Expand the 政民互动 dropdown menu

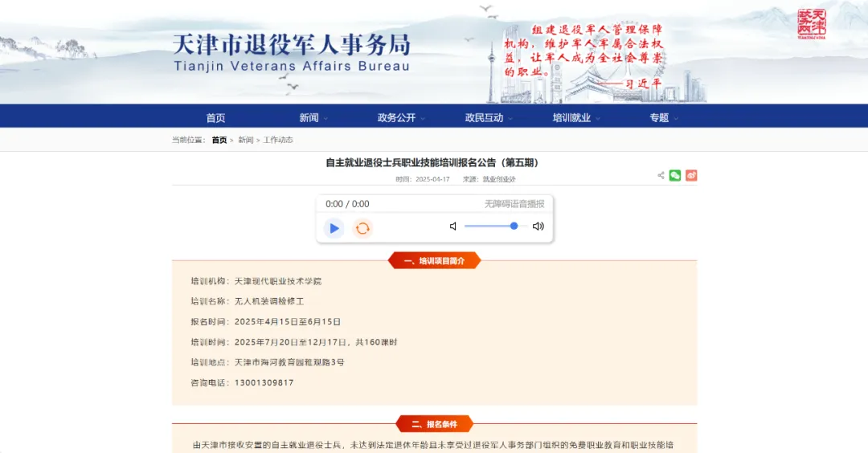[x=488, y=117]
